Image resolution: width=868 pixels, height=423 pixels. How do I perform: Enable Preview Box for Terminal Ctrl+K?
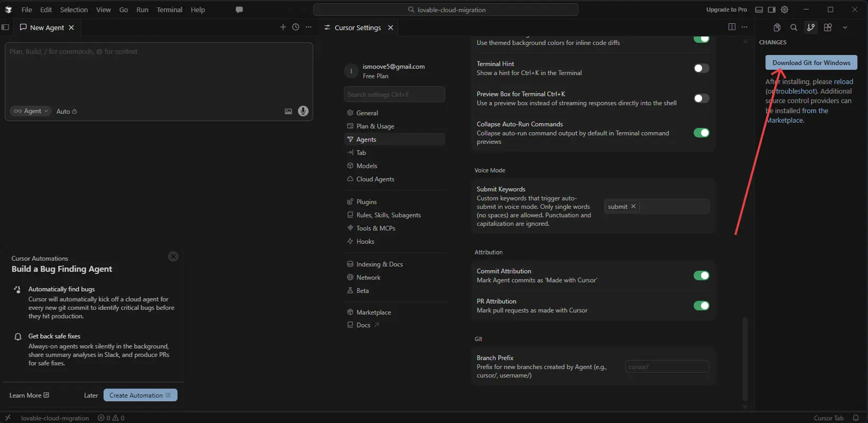[x=702, y=98]
